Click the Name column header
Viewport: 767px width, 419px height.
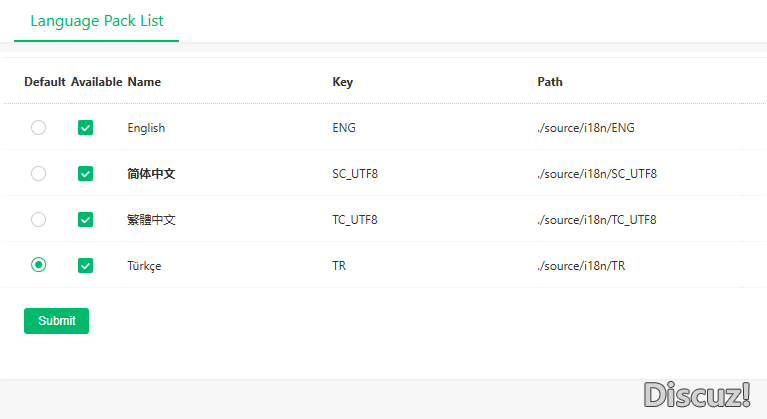click(144, 82)
